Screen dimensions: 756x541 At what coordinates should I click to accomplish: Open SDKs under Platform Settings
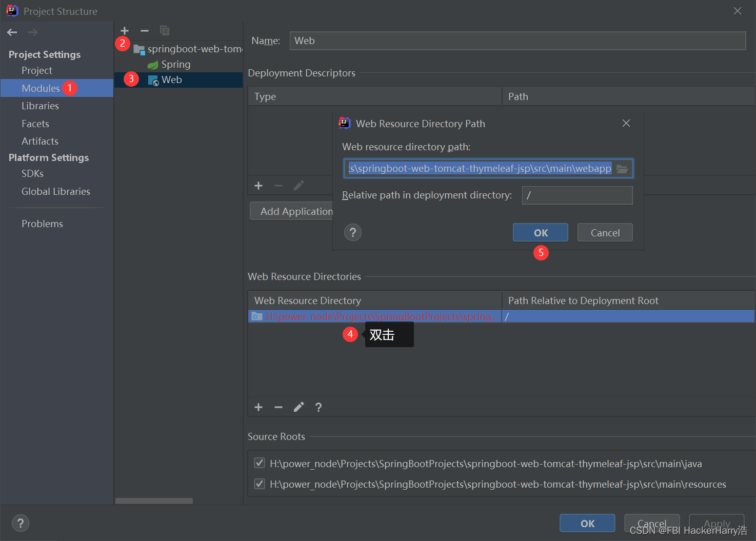tap(32, 173)
